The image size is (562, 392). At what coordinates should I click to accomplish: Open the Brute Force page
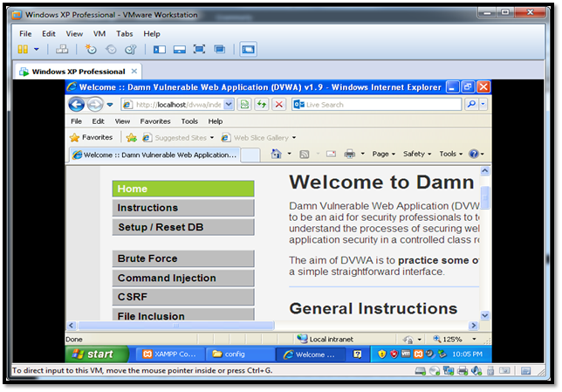(x=183, y=258)
